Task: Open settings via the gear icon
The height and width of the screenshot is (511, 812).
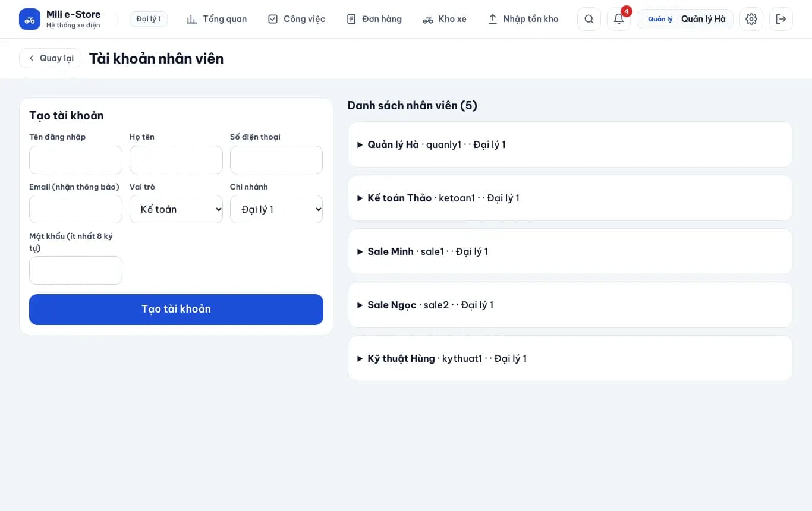Action: point(751,19)
